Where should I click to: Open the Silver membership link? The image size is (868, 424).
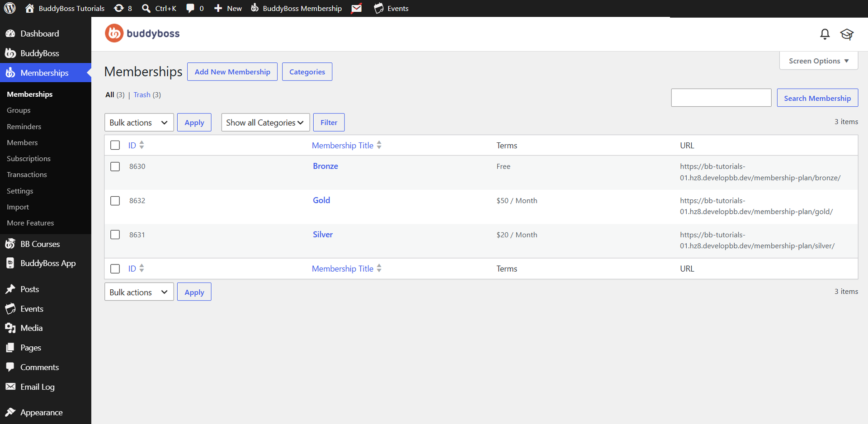[323, 235]
